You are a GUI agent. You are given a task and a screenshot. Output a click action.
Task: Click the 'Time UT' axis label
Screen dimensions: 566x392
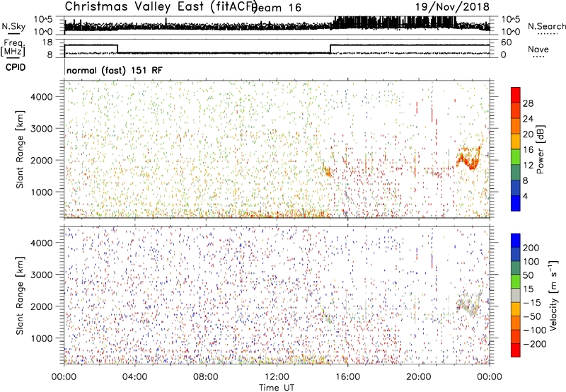pyautogui.click(x=277, y=387)
